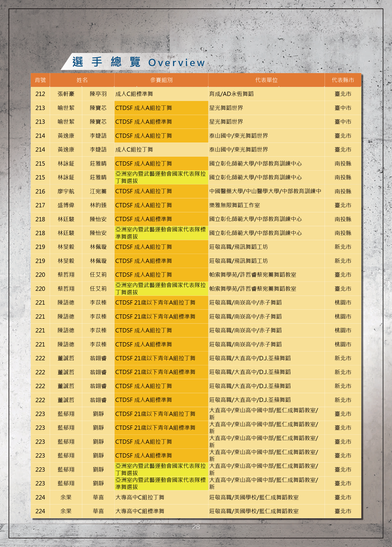The height and width of the screenshot is (547, 392).
Task: Select the name 林昀臻
Action: [x=98, y=205]
